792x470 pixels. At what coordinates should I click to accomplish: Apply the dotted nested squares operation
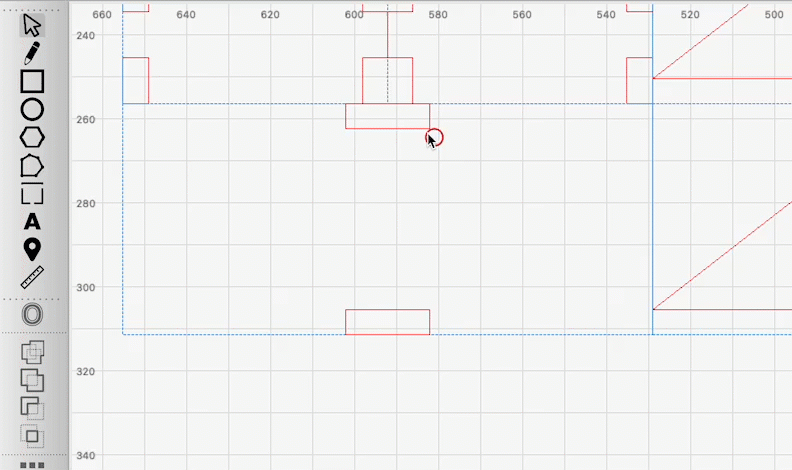pos(32,436)
